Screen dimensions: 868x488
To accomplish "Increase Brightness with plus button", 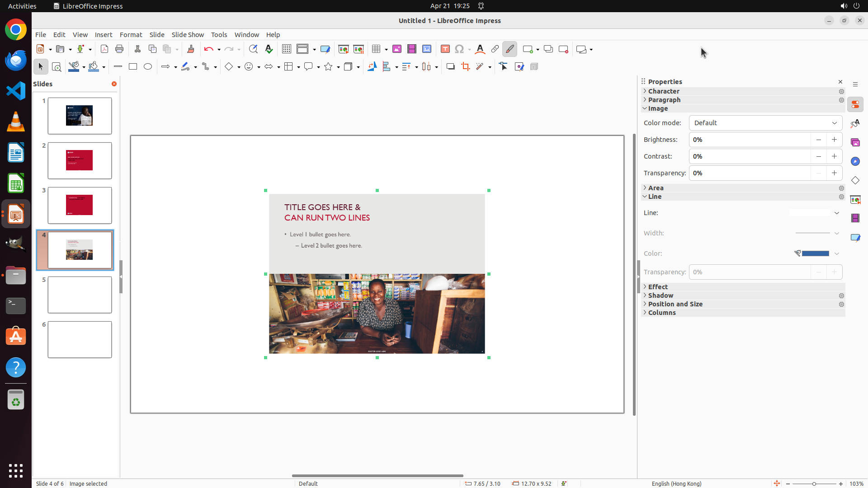I will click(x=834, y=140).
